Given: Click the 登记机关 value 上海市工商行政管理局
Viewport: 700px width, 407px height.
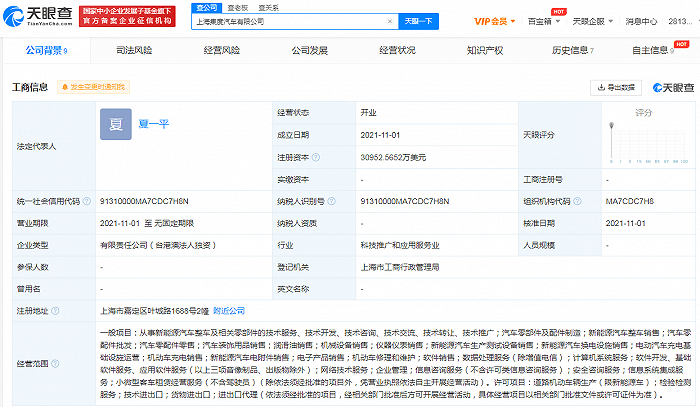Looking at the screenshot, I should [x=400, y=267].
